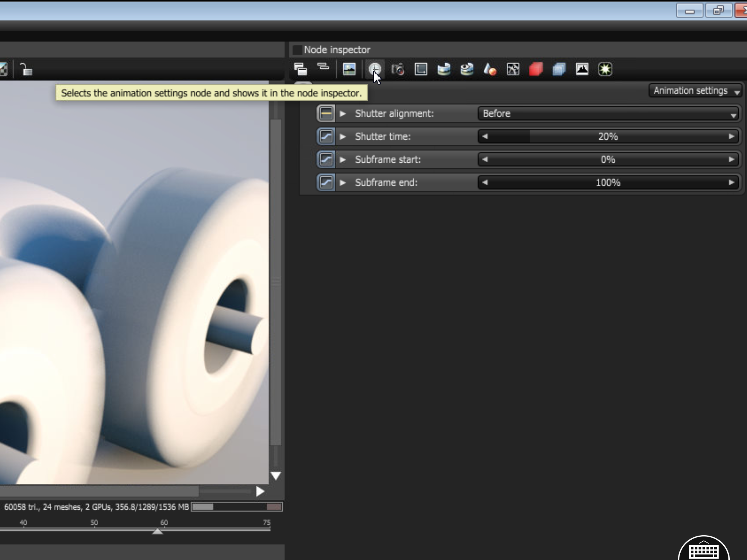Open Shutter alignment Before dropdown
This screenshot has width=747, height=560.
pos(608,114)
